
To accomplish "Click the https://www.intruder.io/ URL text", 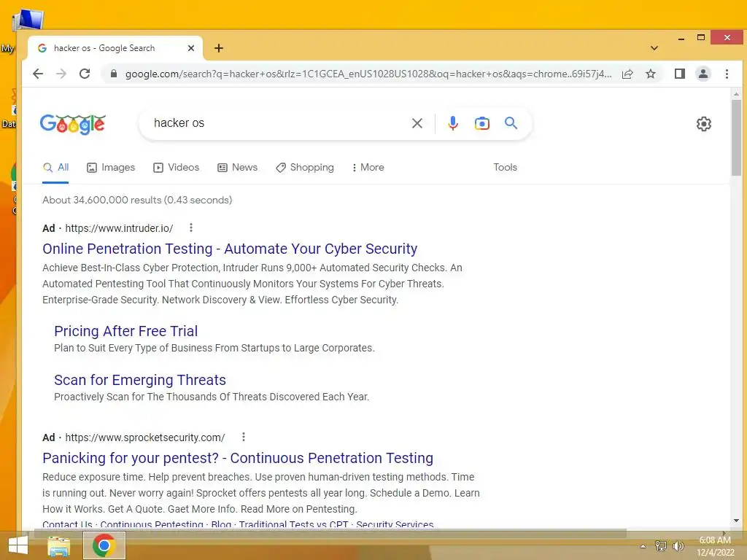I will [x=119, y=228].
